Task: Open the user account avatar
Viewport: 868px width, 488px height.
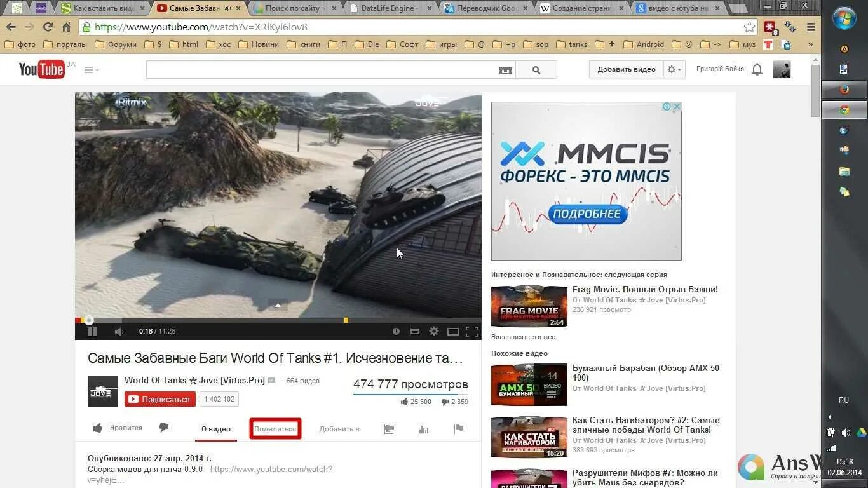Action: point(782,69)
